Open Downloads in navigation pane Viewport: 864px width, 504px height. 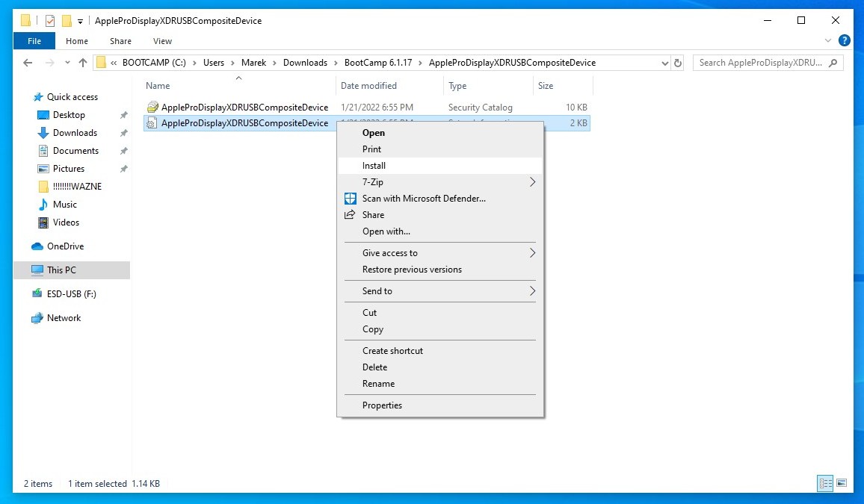coord(75,133)
